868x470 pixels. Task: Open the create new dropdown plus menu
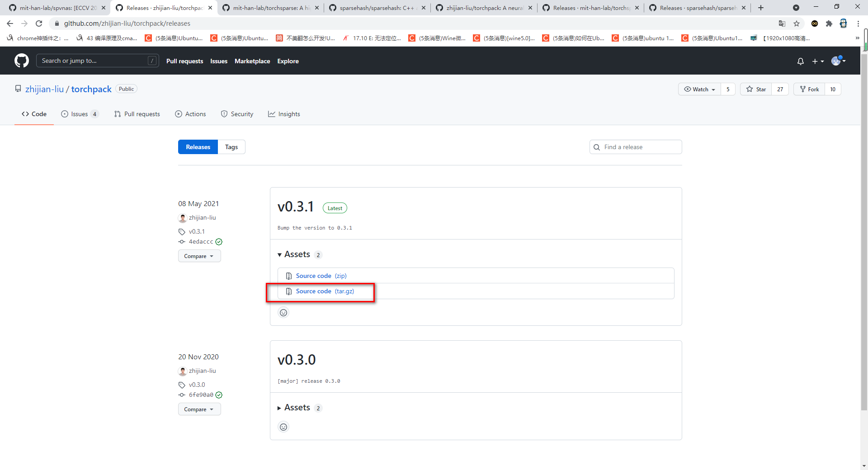(818, 61)
